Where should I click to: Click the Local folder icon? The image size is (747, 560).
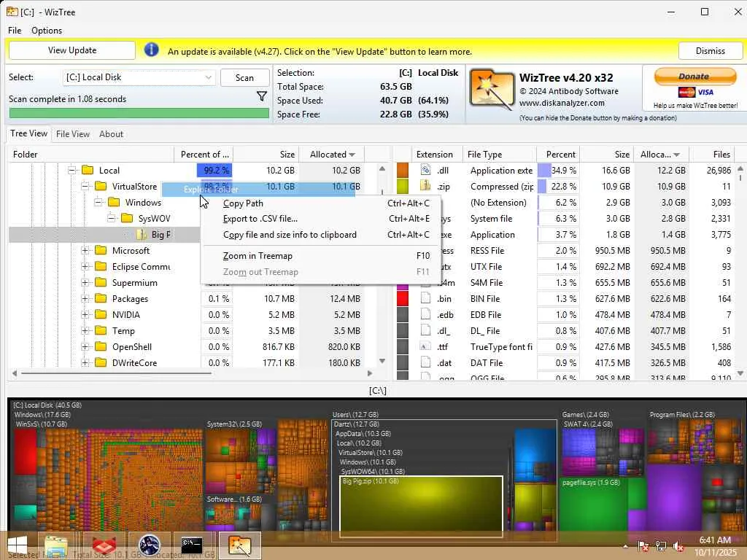click(x=88, y=170)
